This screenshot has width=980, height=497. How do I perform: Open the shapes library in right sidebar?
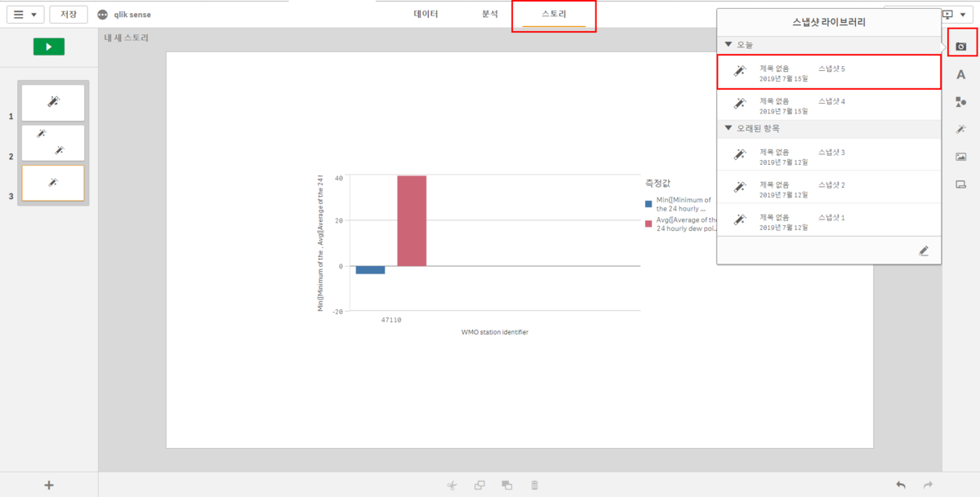961,102
